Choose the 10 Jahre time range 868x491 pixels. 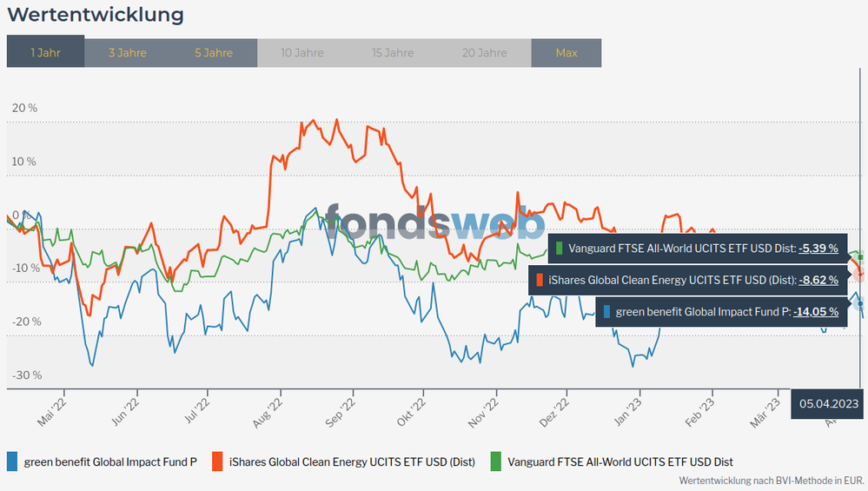point(301,52)
